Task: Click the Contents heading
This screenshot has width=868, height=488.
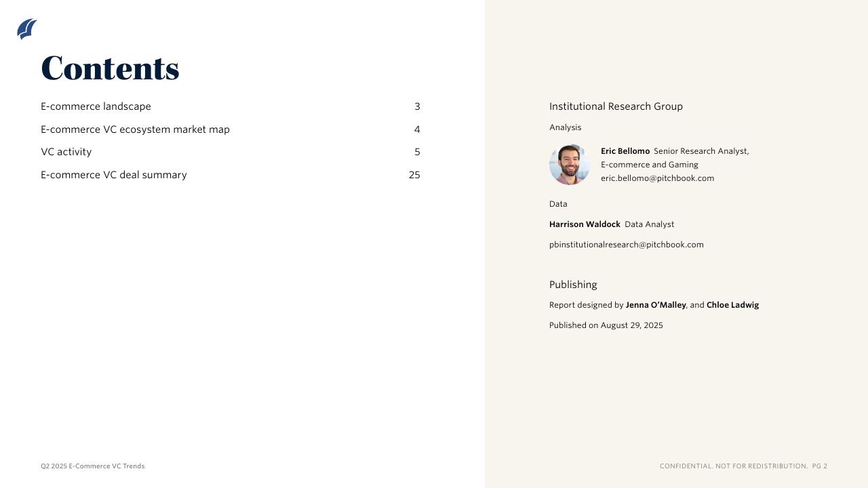Action: point(110,68)
